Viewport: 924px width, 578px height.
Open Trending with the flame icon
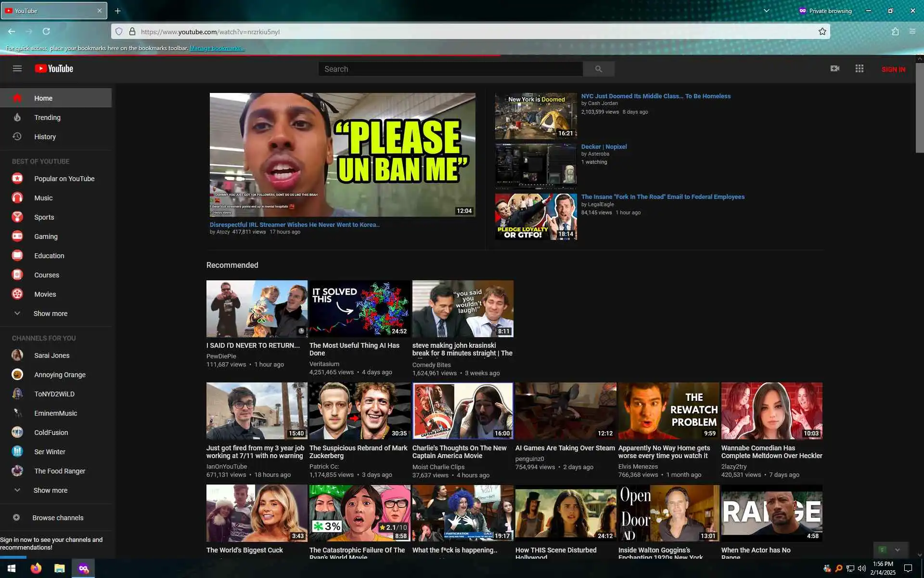point(17,118)
